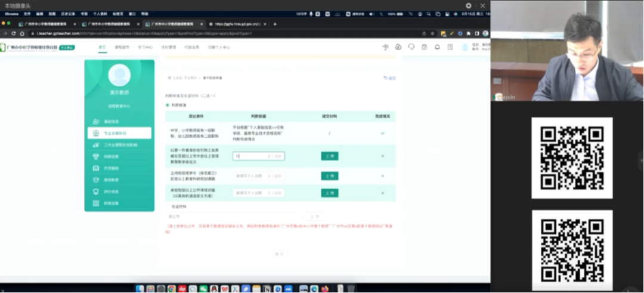Open macOS Spotlight search in the menu bar
Screen dimensions: 644x293
(x=428, y=14)
